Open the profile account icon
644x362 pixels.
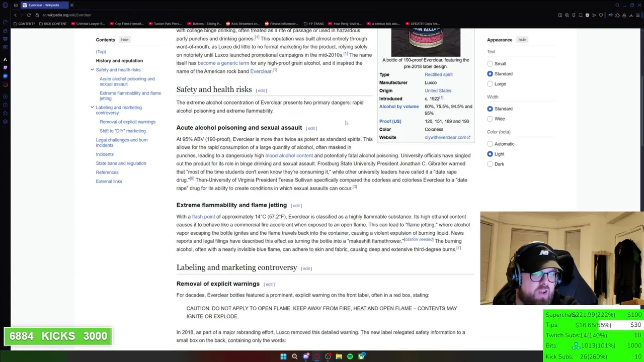[x=624, y=15]
